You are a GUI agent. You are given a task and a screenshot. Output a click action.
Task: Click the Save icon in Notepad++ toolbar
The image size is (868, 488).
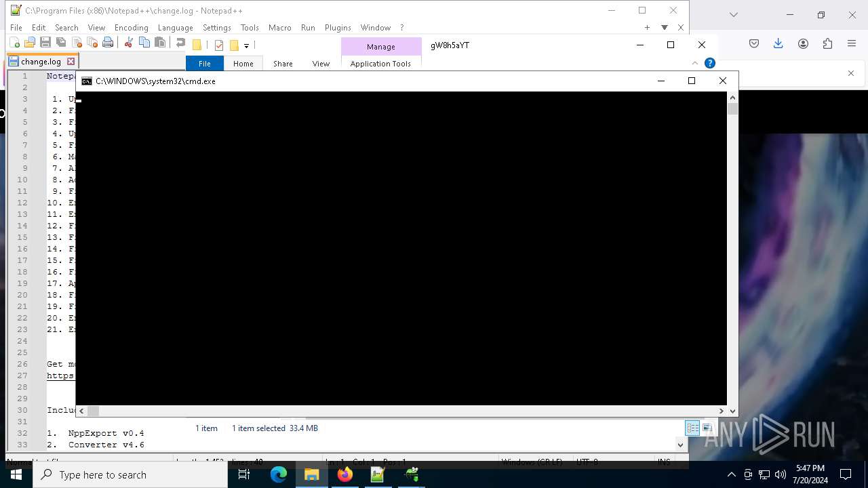pyautogui.click(x=45, y=43)
